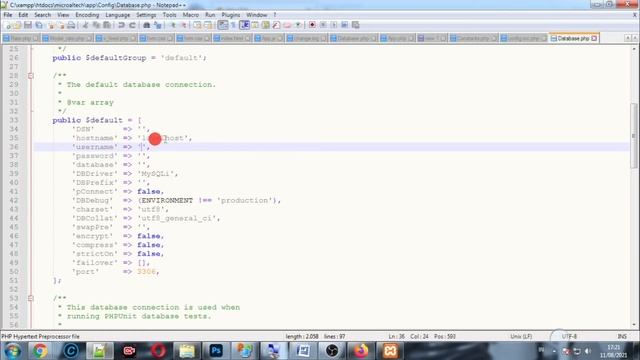Image resolution: width=640 pixels, height=360 pixels.
Task: Open the Settings menu
Action: point(146,15)
